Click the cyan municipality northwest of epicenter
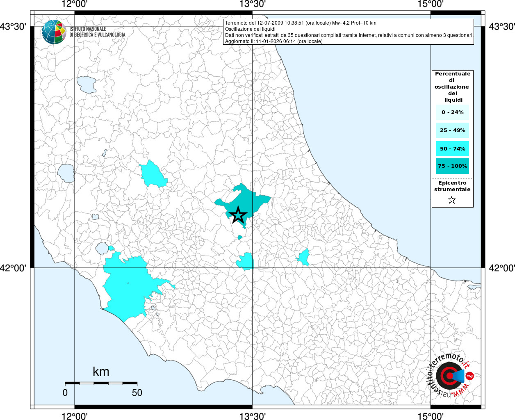 coord(153,174)
